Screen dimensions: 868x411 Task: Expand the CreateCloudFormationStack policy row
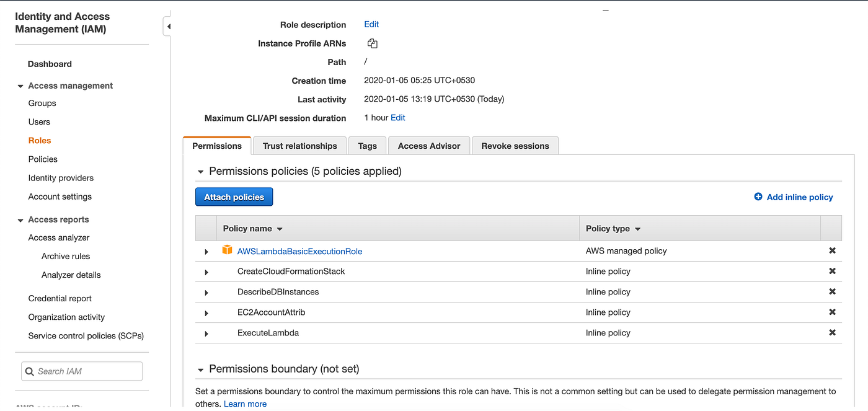click(206, 272)
